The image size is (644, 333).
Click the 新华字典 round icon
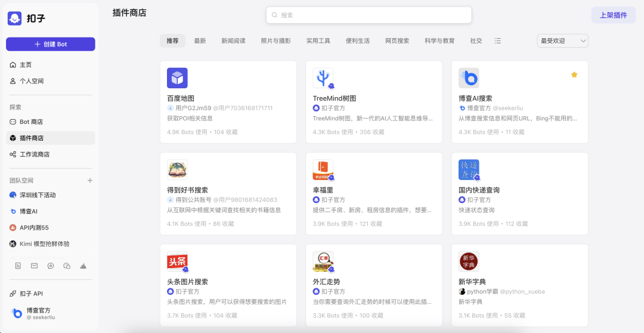(x=469, y=262)
